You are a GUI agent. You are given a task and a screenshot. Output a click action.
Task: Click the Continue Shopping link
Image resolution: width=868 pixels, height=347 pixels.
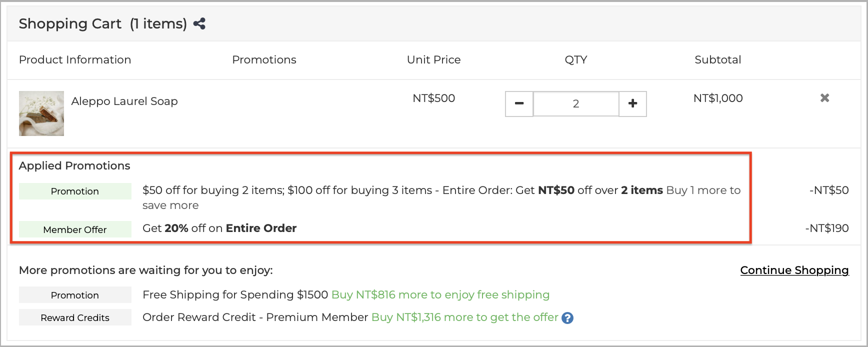794,270
